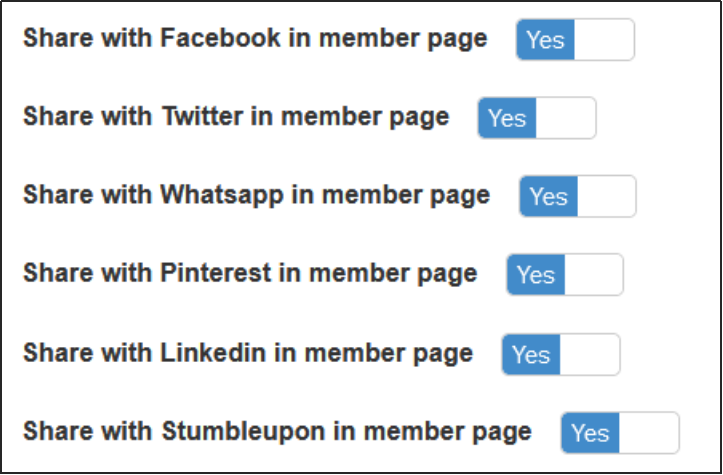Toggle Share with Facebook switch off
Image resolution: width=723 pixels, height=475 pixels.
tap(575, 40)
